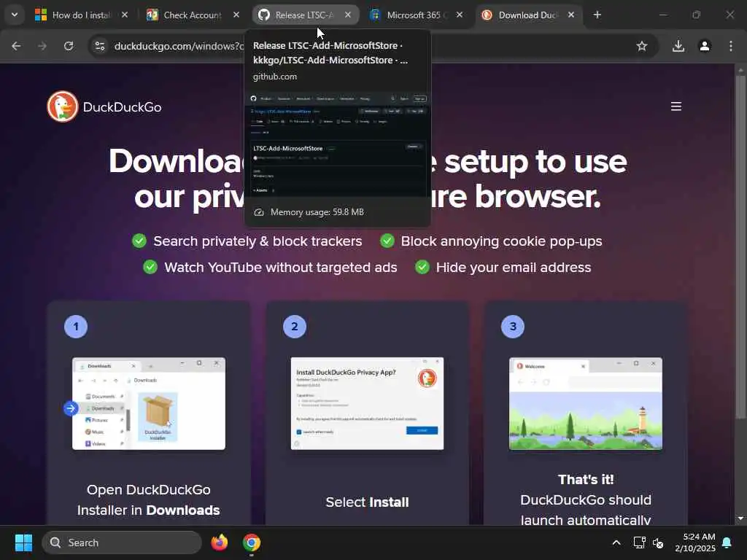Screen dimensions: 747x560
Task: Launch Firefox from the taskbar
Action: [x=219, y=542]
